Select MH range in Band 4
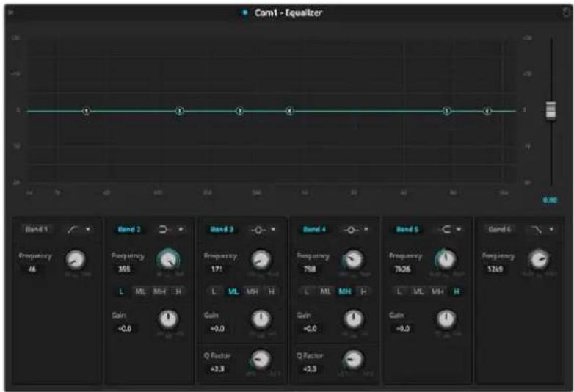This screenshot has height=392, width=574. tap(344, 291)
